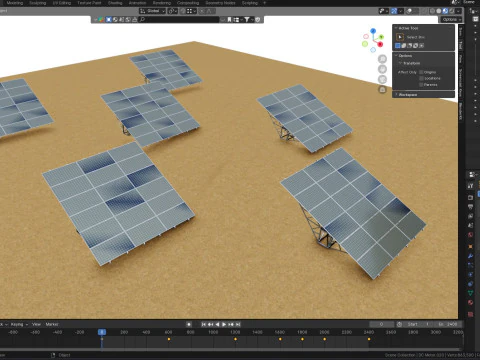
Task: Enable Affect Only Locations checkbox
Action: (x=421, y=78)
